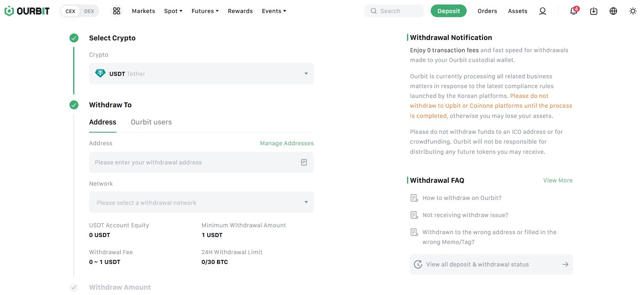View all deposit & withdrawal status

click(x=491, y=264)
